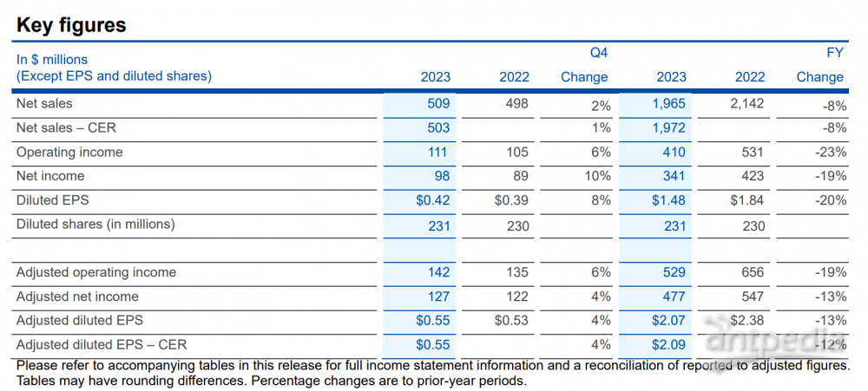Screen dimensions: 868x391
Task: Click the Operating income row label
Action: pyautogui.click(x=69, y=153)
